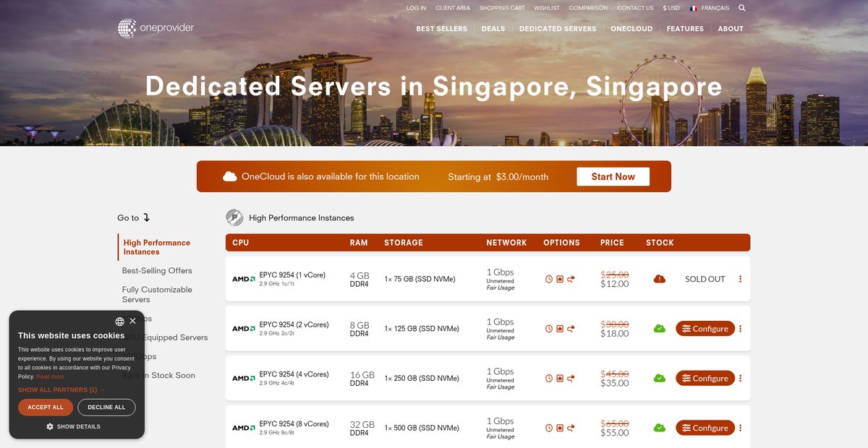The width and height of the screenshot is (868, 448).
Task: Click the PRICE column header
Action: (612, 243)
